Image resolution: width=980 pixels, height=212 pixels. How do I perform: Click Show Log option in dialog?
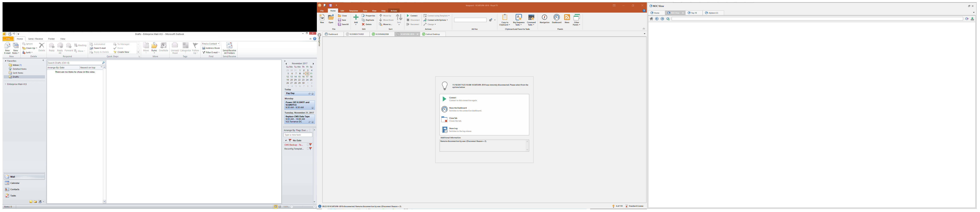(x=453, y=130)
